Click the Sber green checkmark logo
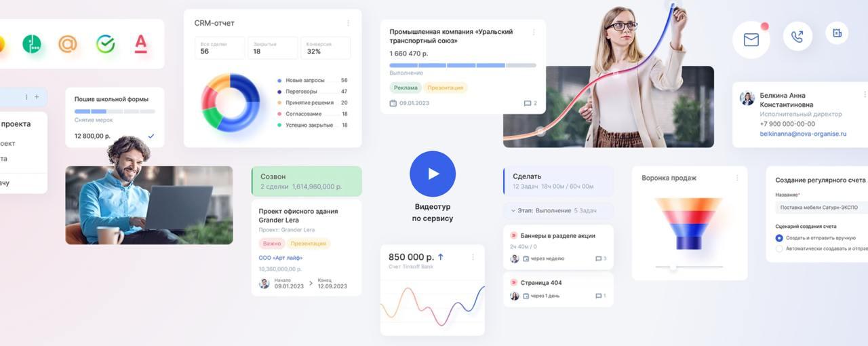The height and width of the screenshot is (346, 868). (x=105, y=44)
